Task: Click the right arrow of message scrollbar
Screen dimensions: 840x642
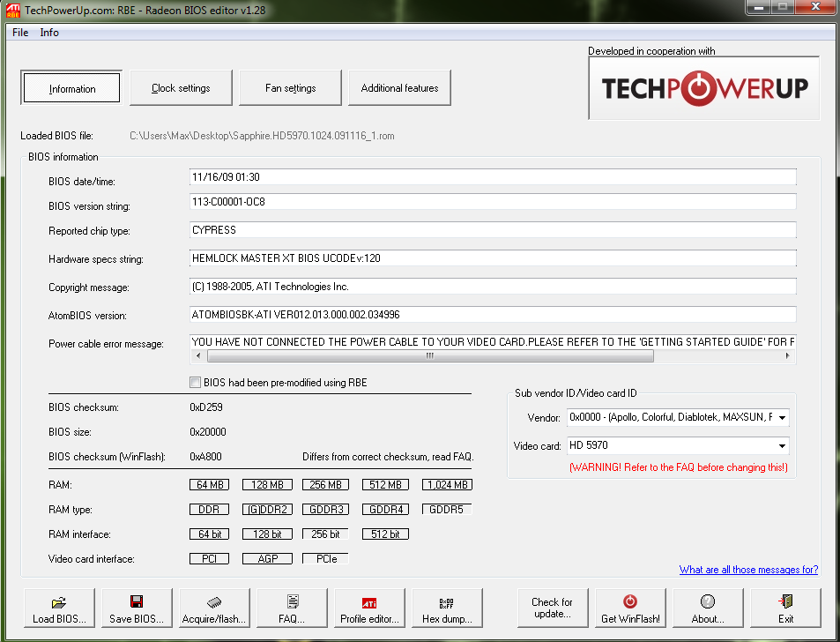Action: tap(787, 355)
